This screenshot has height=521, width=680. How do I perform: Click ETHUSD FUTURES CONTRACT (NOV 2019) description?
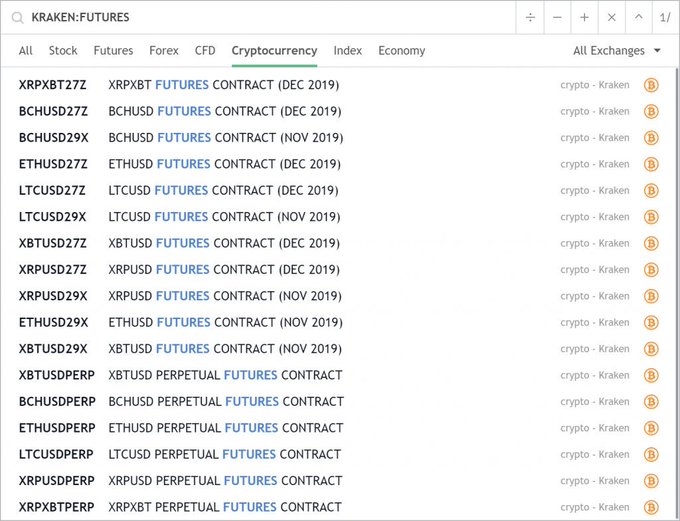226,322
